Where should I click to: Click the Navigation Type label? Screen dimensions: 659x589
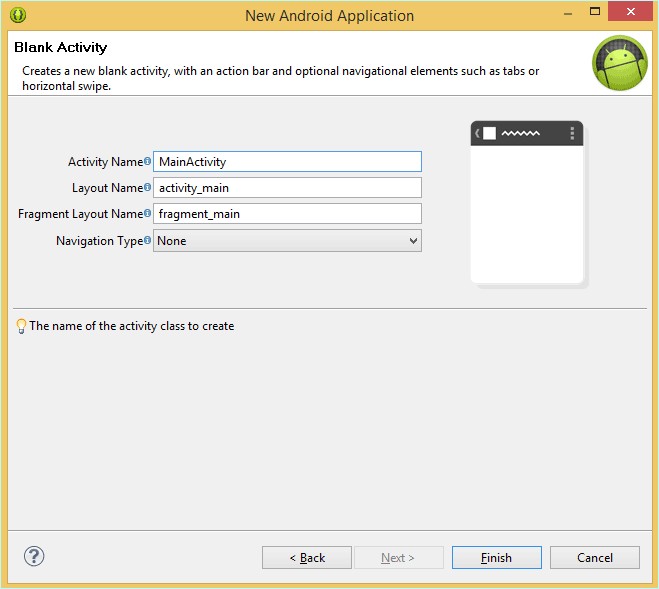(100, 241)
